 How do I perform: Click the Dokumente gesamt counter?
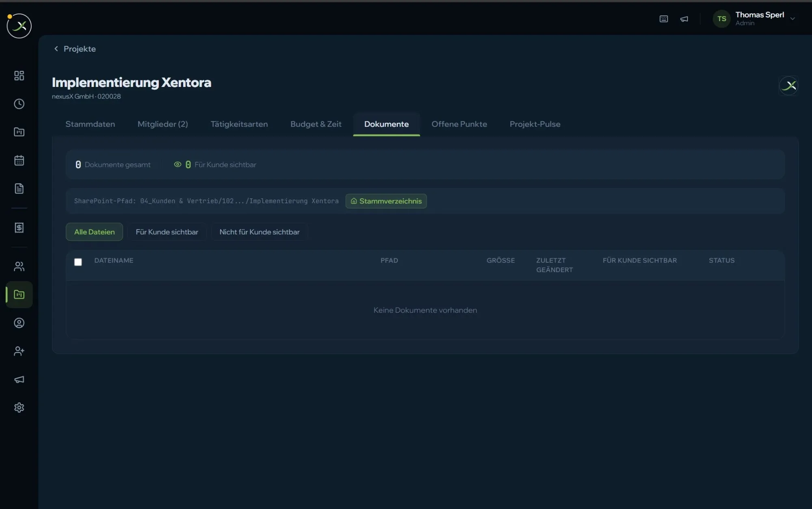pos(113,165)
